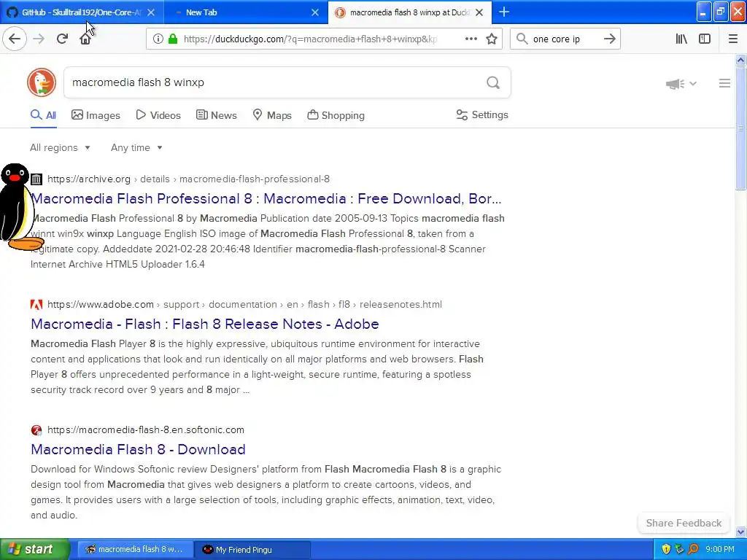Open the Library bookshelf icon
Image resolution: width=747 pixels, height=560 pixels.
click(x=681, y=39)
